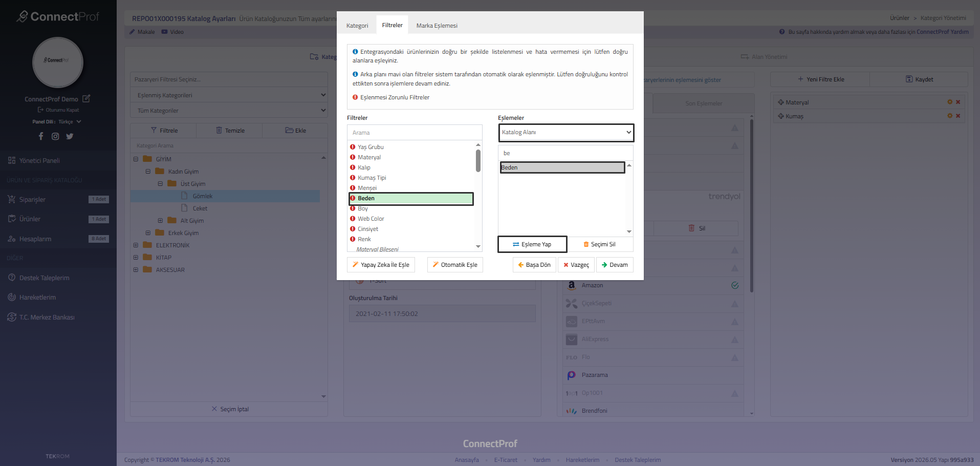Collapse the Üst Giyim tree node

point(160,184)
